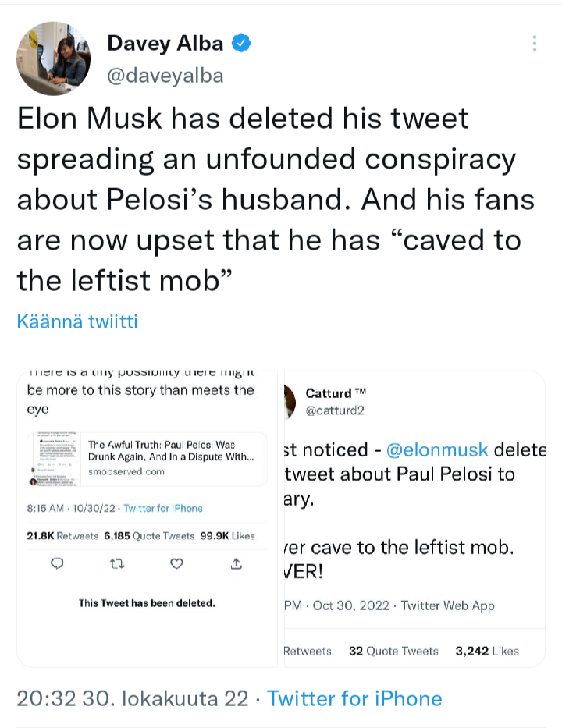Open the @daveyalba handle
562x728 pixels.
(165, 75)
